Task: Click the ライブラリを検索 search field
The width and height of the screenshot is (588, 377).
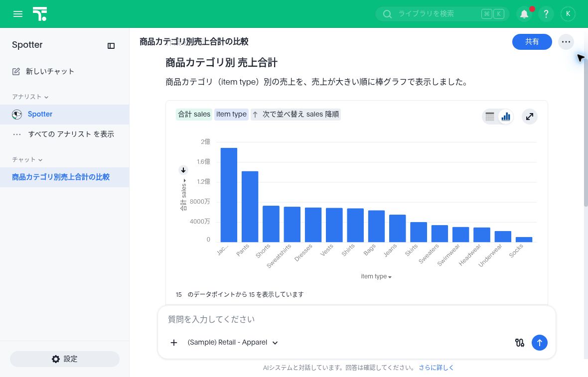Action: coord(442,14)
